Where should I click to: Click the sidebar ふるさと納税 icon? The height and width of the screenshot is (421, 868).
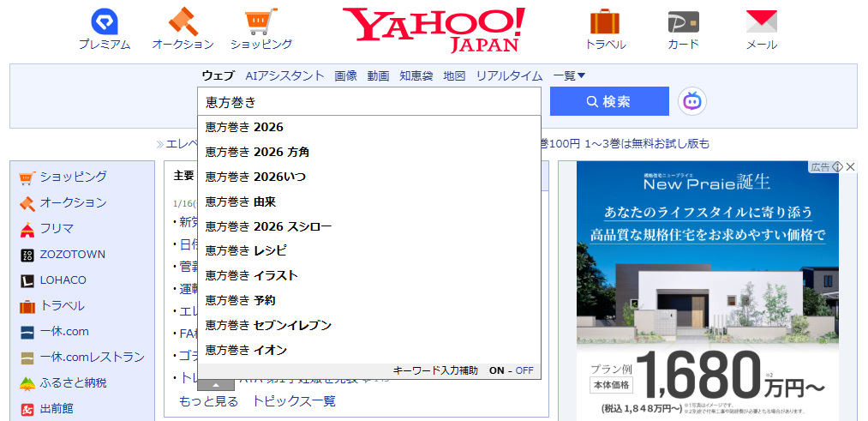[x=27, y=383]
